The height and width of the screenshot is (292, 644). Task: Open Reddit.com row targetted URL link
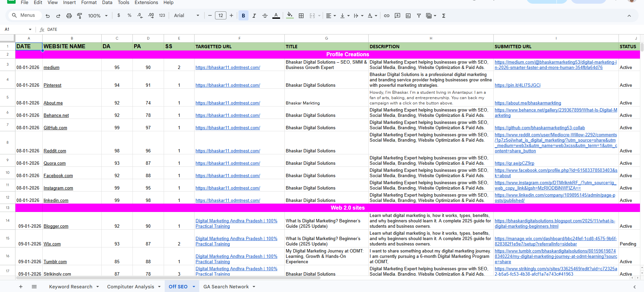tap(228, 151)
